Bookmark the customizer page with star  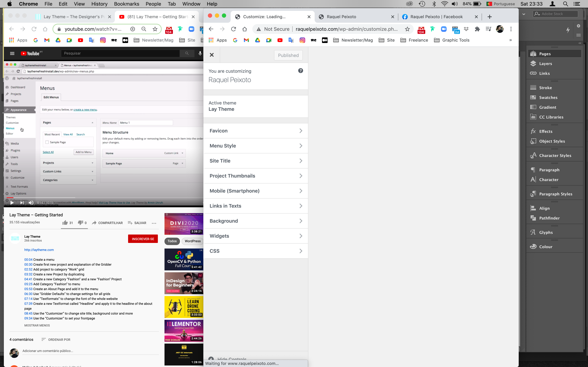407,29
